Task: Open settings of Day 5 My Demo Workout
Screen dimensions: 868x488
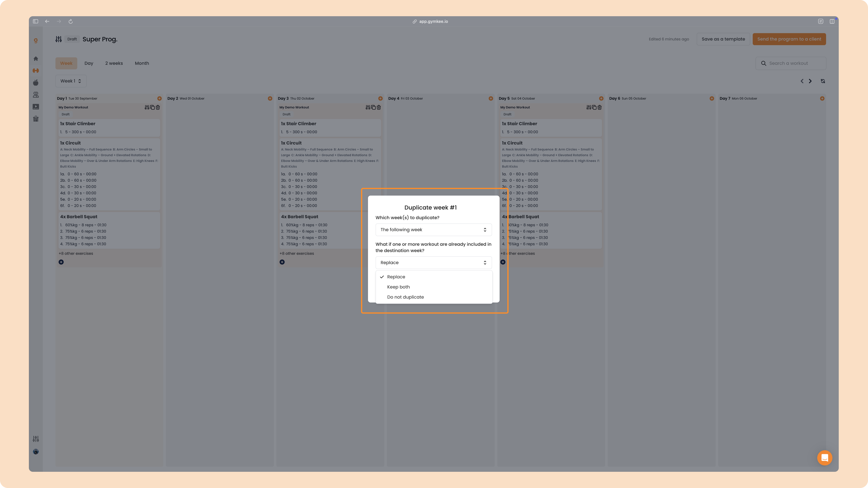Action: [589, 107]
